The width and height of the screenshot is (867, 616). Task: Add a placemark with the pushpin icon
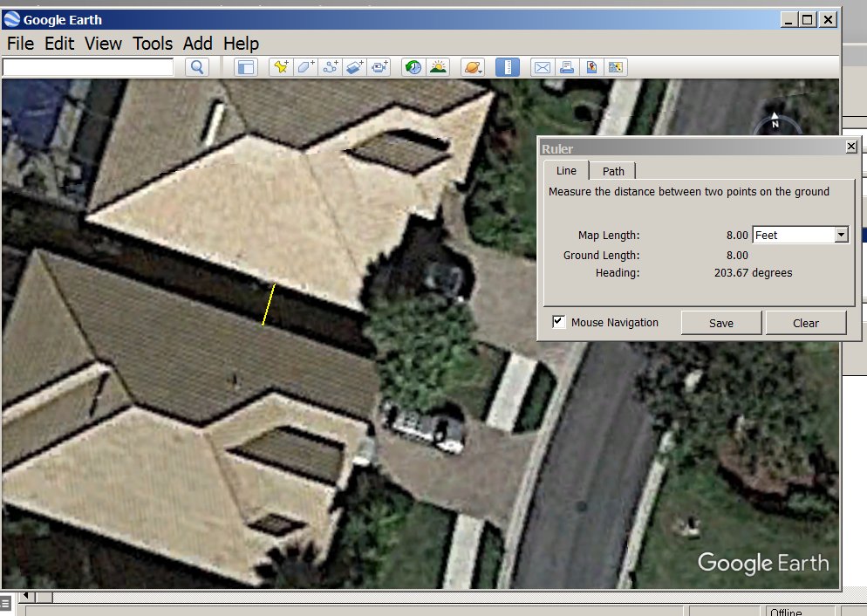click(280, 67)
